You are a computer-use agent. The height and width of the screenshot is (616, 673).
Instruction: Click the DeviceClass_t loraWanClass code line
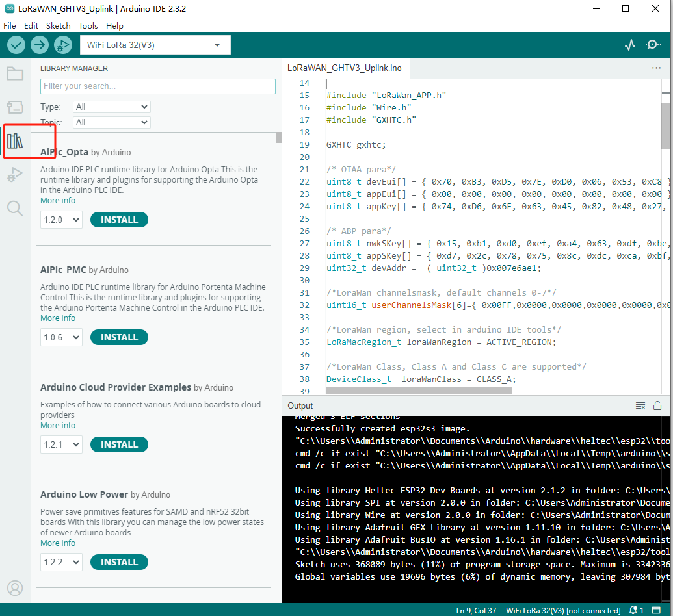pos(421,379)
